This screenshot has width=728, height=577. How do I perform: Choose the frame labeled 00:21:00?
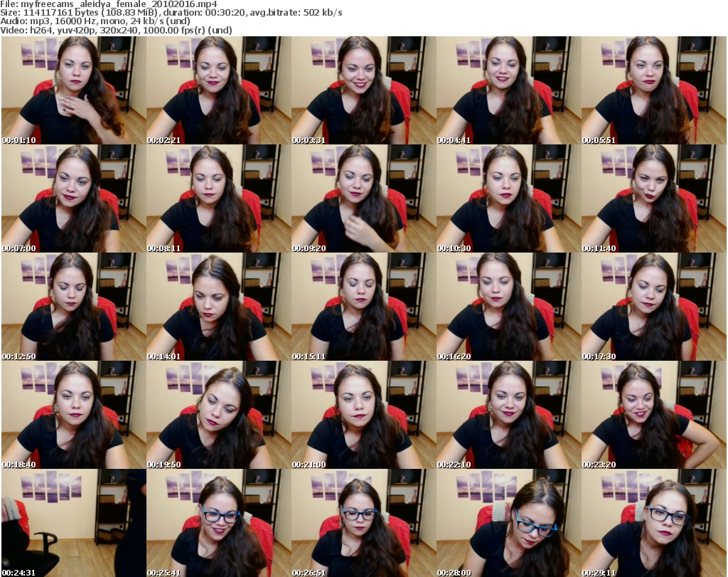click(x=363, y=415)
